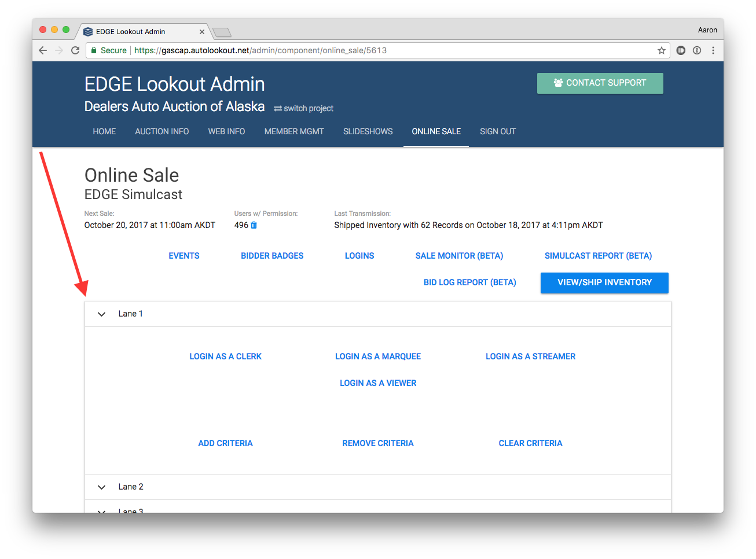The image size is (756, 559).
Task: Bookmark this page with star icon
Action: (x=662, y=50)
